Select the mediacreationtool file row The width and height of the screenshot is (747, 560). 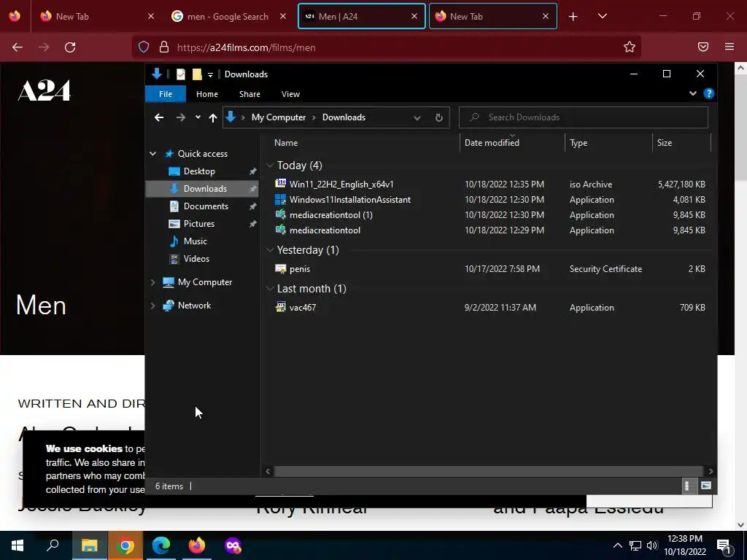click(491, 230)
